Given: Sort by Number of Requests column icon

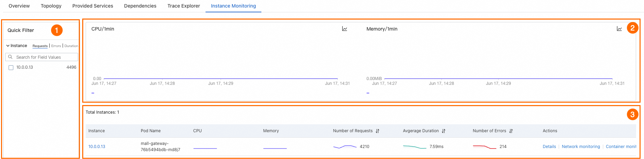Looking at the screenshot, I should click(x=377, y=131).
